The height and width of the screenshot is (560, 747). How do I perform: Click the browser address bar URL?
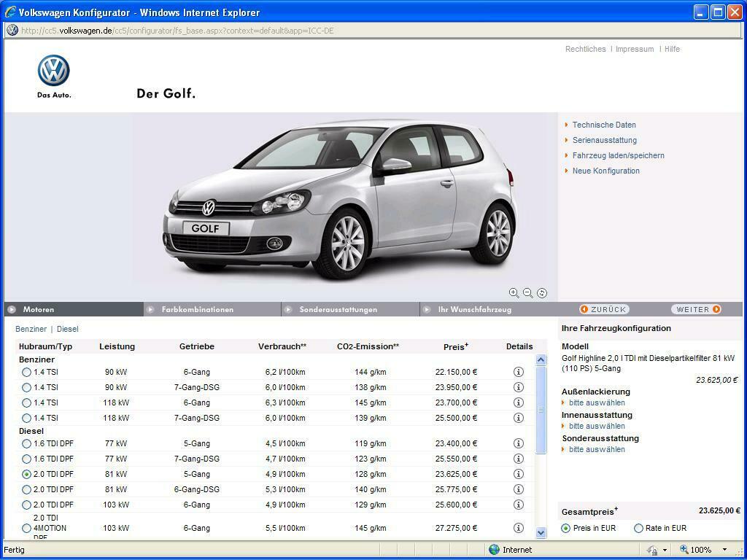177,31
